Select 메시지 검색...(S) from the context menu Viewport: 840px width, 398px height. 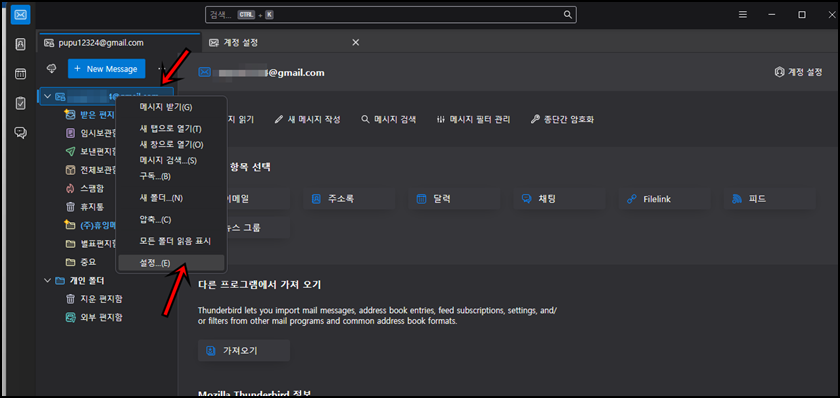(171, 160)
